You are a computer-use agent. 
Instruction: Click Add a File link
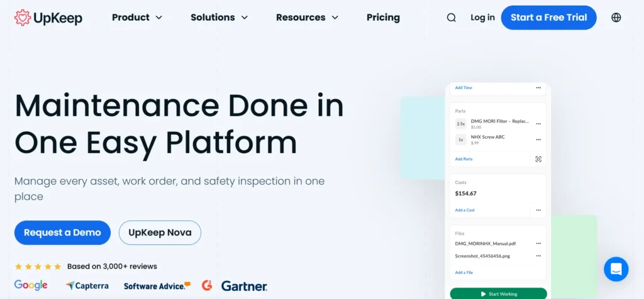(x=464, y=273)
